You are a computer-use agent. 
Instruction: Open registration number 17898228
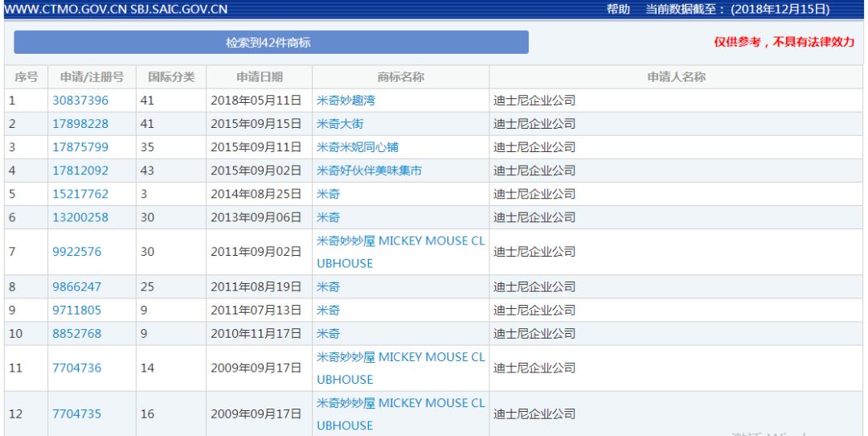(x=80, y=124)
